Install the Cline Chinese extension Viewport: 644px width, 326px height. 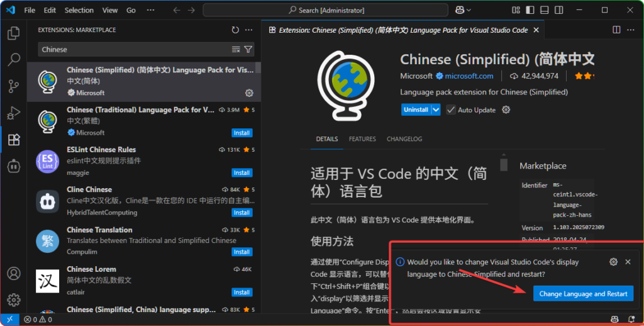[x=242, y=213]
